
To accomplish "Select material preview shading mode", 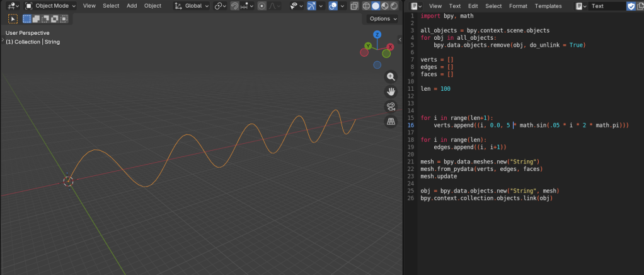I will click(x=385, y=6).
